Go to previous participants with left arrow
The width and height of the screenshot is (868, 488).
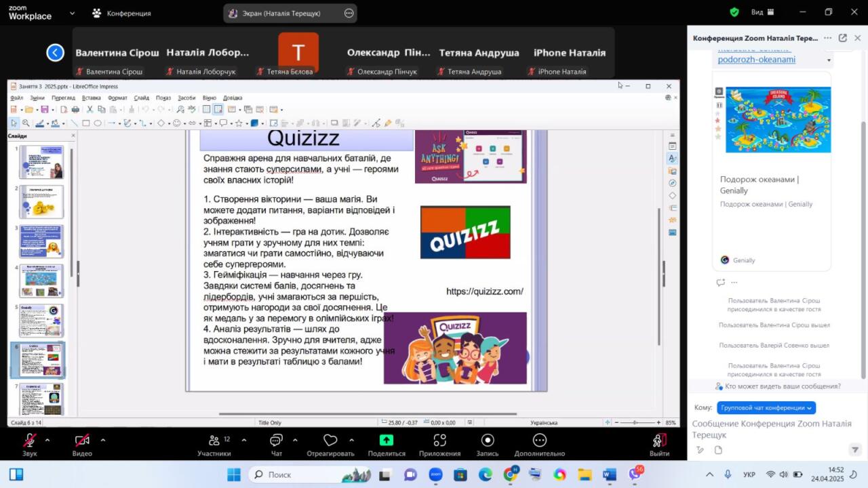(x=55, y=52)
